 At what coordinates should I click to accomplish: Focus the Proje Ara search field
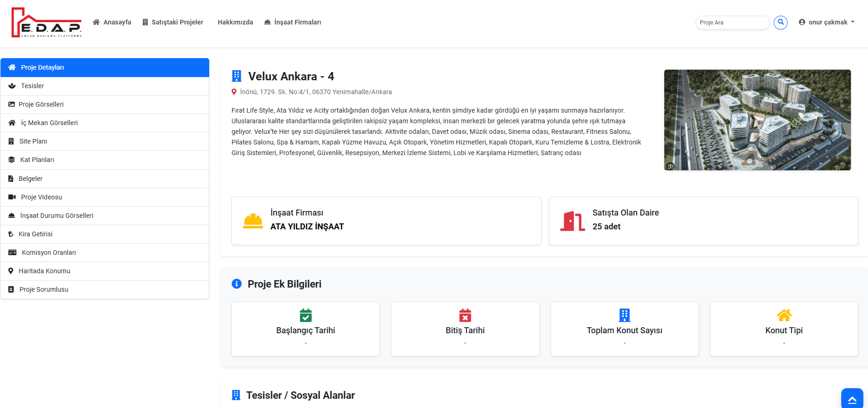click(x=732, y=22)
